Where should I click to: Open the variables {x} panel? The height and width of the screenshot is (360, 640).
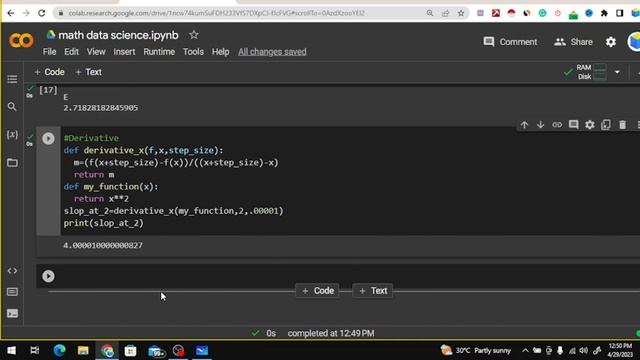[12, 134]
